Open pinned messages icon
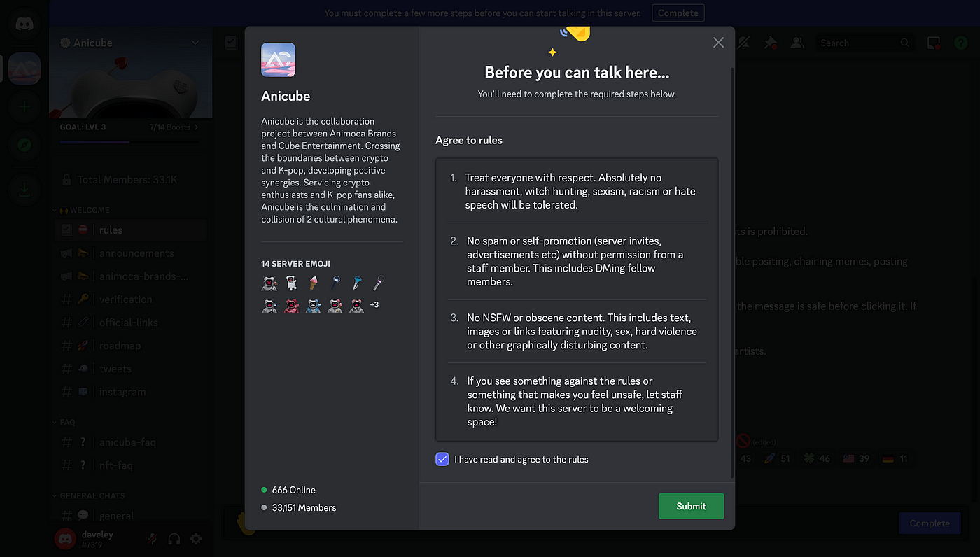Image resolution: width=980 pixels, height=557 pixels. pyautogui.click(x=771, y=43)
